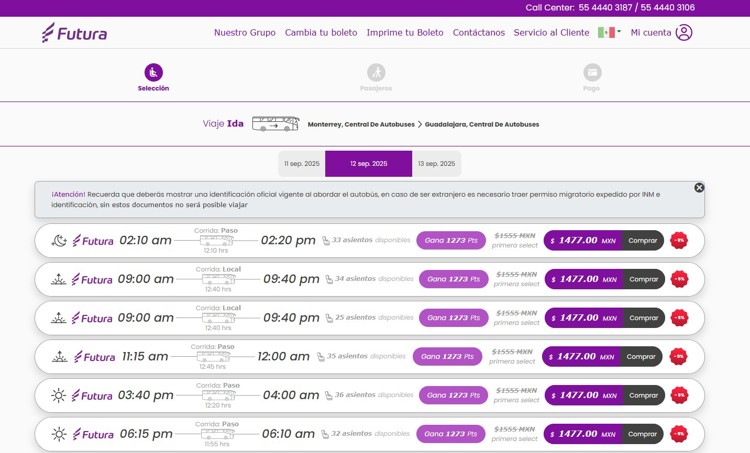Image resolution: width=750 pixels, height=453 pixels.
Task: Click the seat icon beside 33 asientos disponibles
Action: tap(326, 241)
